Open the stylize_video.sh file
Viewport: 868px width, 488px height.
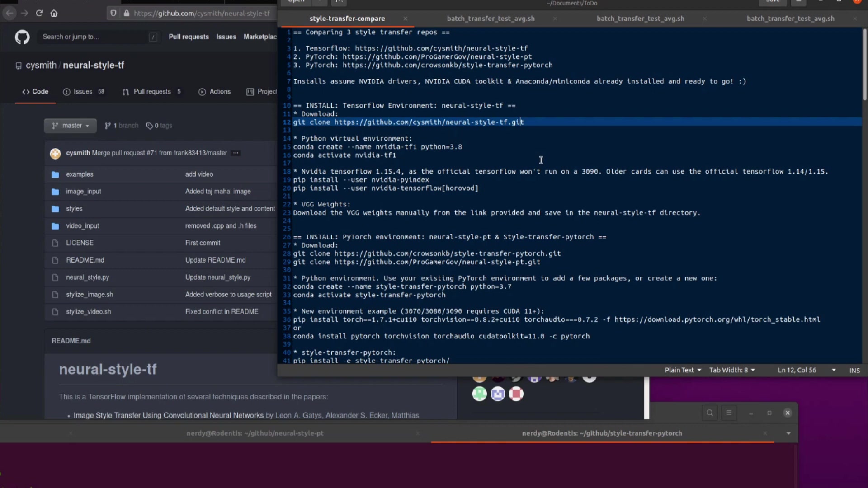pyautogui.click(x=89, y=312)
